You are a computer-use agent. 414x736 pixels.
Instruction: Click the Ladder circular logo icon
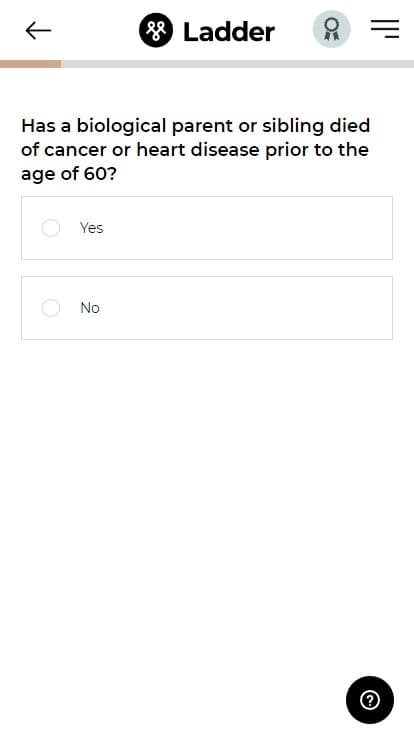point(156,31)
